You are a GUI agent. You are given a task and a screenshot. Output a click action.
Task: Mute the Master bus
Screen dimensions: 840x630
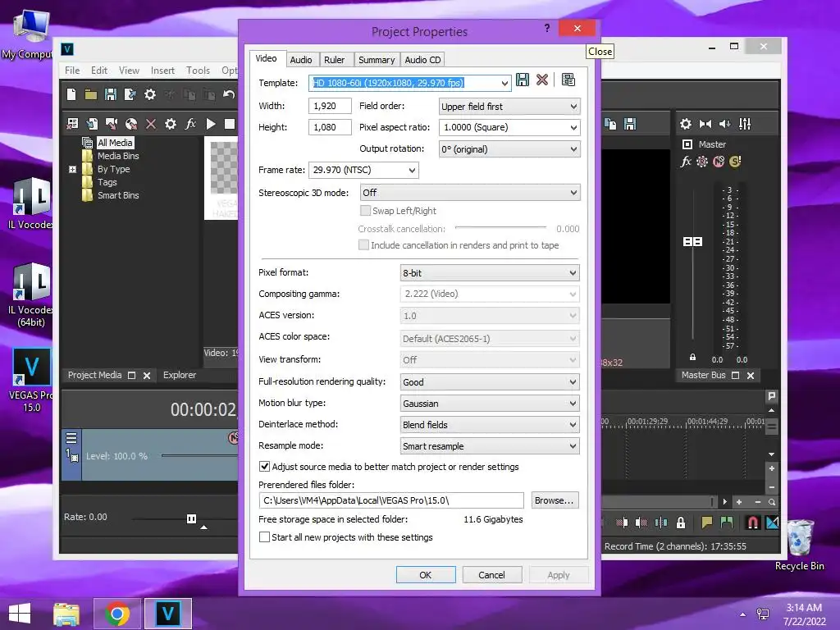coord(719,162)
